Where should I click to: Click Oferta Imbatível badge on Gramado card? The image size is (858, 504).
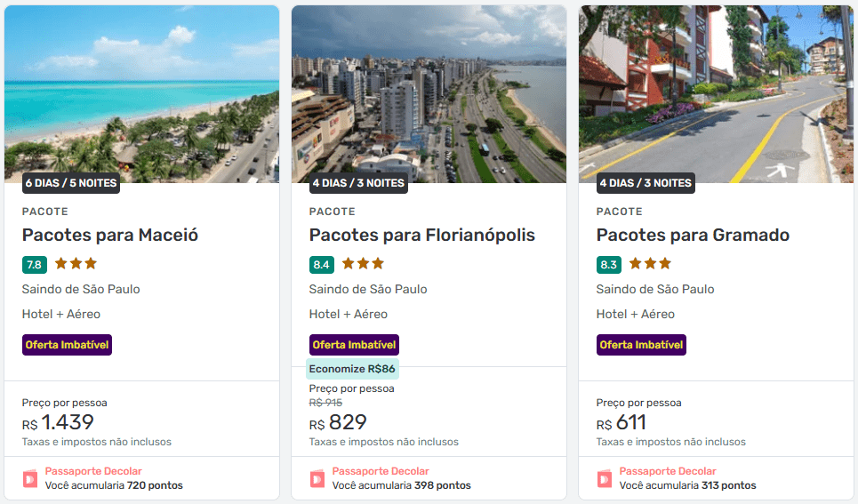[641, 345]
